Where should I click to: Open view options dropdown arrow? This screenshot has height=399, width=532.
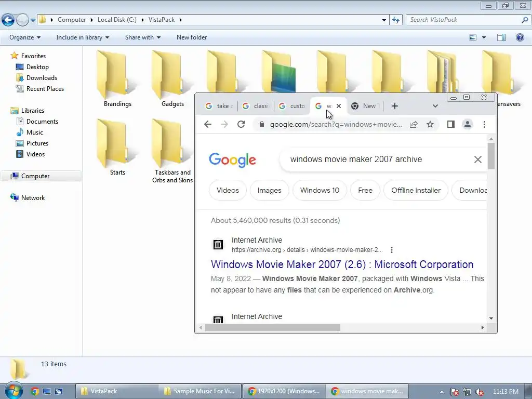pos(484,37)
